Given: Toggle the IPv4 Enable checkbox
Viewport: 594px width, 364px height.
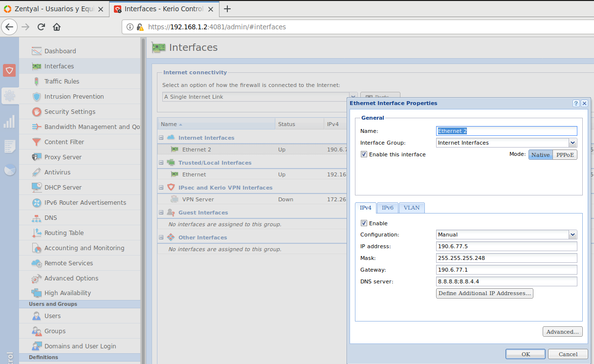Looking at the screenshot, I should 364,223.
